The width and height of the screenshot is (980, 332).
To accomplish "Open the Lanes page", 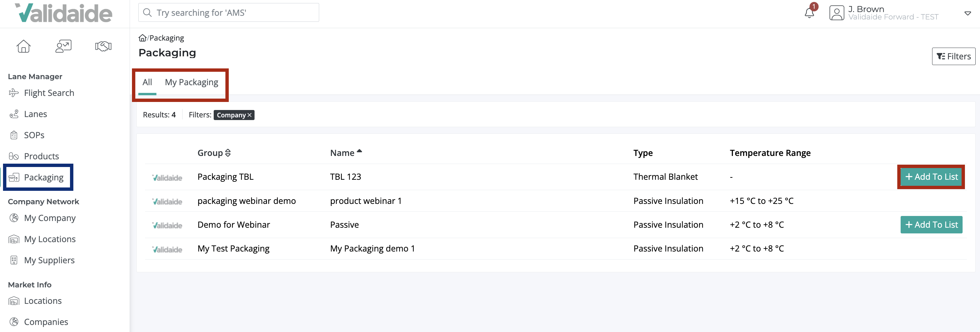I will [x=36, y=114].
